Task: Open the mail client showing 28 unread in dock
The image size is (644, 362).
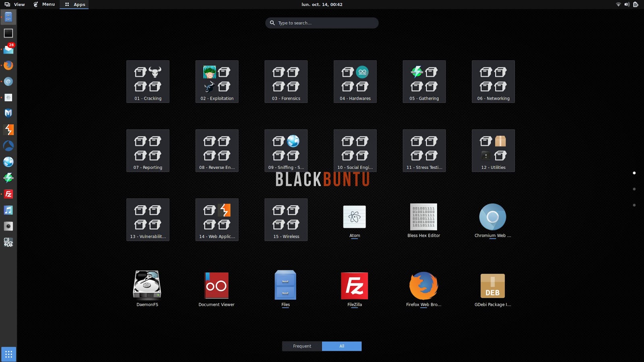Action: click(x=8, y=49)
